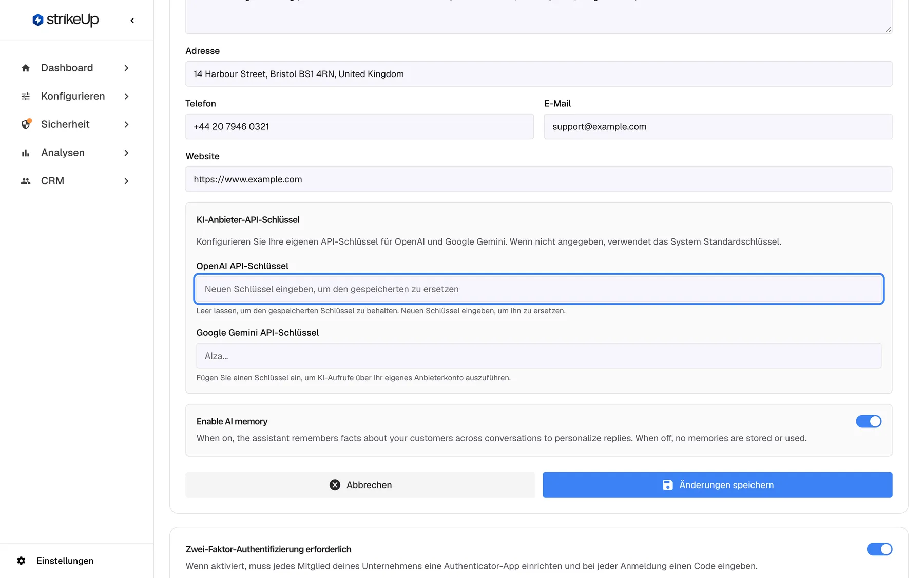This screenshot has width=924, height=578.
Task: Open the Analysen menu item
Action: point(75,153)
